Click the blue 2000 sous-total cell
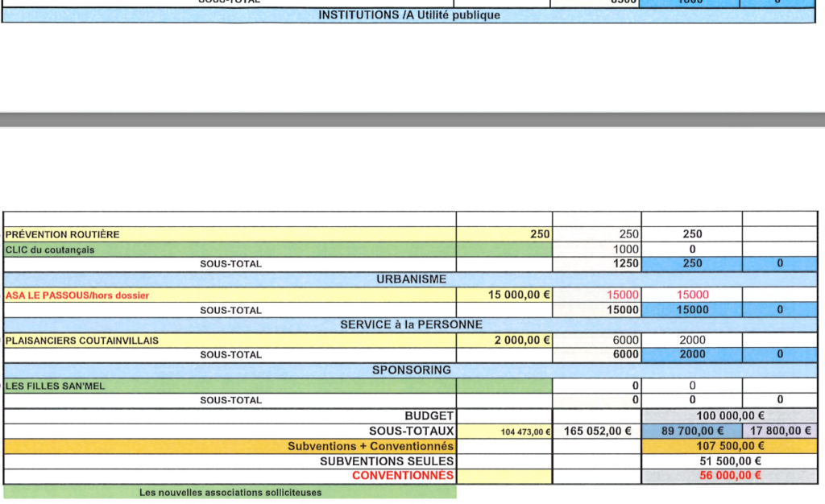 point(692,355)
